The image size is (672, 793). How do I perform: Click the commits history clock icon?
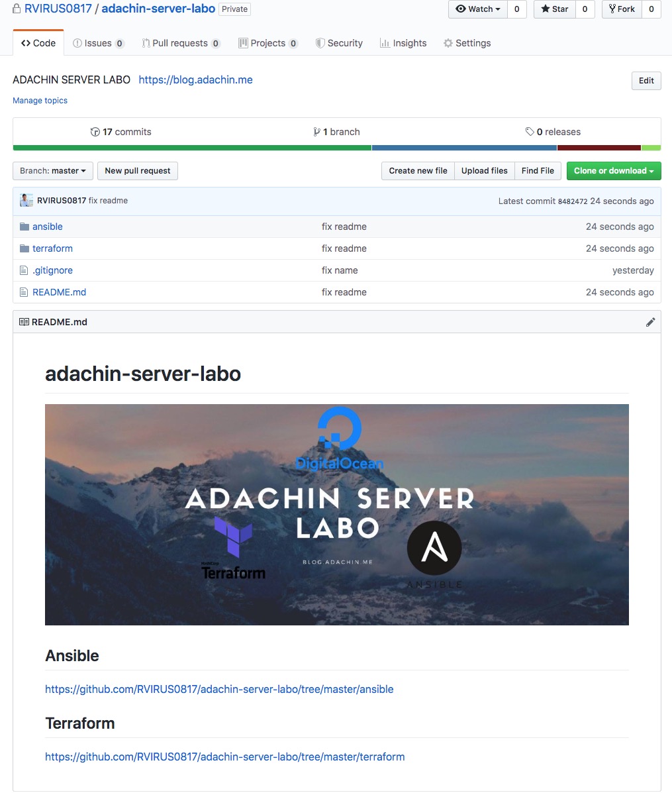pos(95,132)
